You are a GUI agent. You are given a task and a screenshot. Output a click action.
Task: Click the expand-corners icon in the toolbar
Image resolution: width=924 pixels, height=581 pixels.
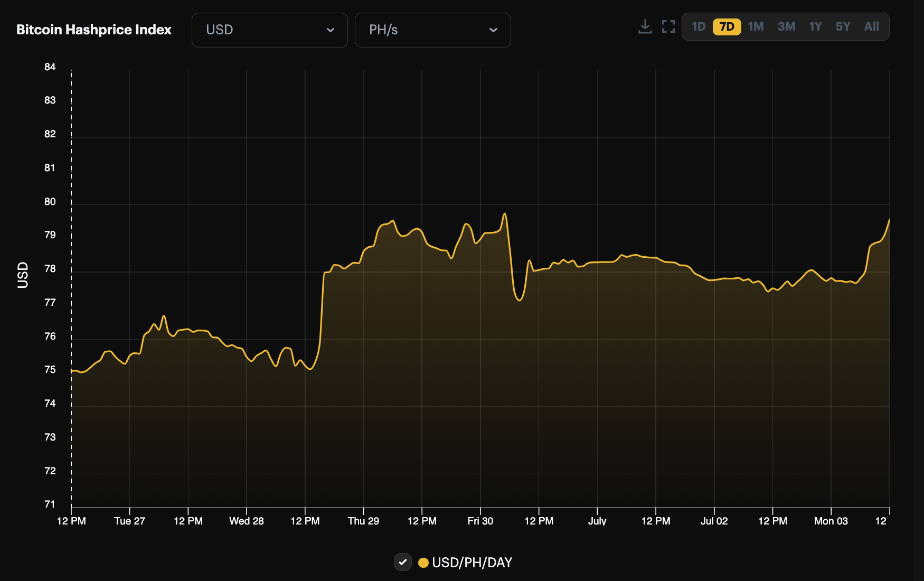coord(668,26)
